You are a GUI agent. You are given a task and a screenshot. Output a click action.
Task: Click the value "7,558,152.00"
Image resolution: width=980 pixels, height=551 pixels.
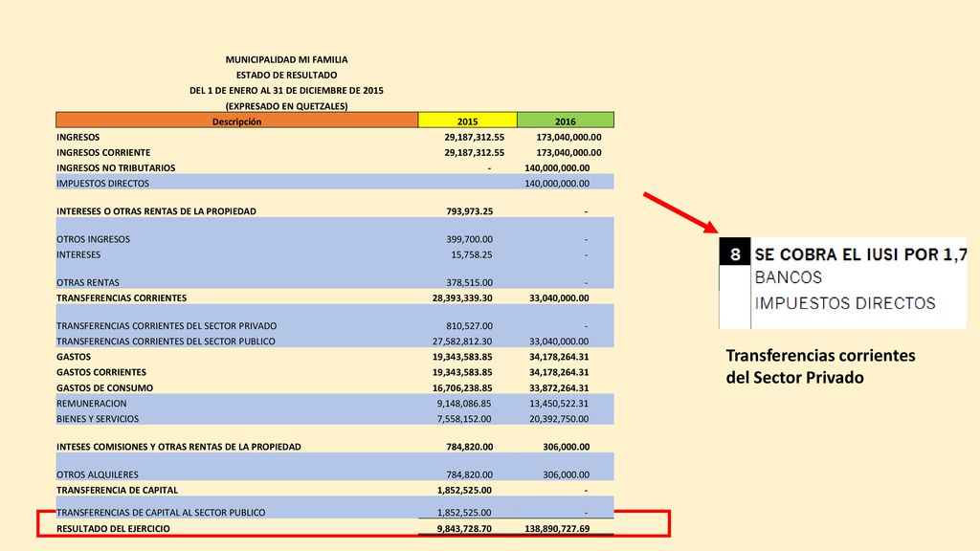tap(464, 419)
